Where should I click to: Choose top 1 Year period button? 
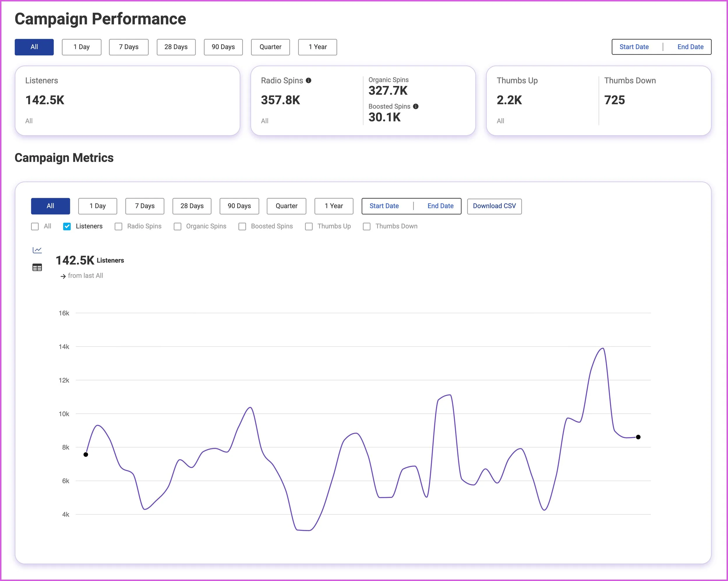tap(317, 47)
